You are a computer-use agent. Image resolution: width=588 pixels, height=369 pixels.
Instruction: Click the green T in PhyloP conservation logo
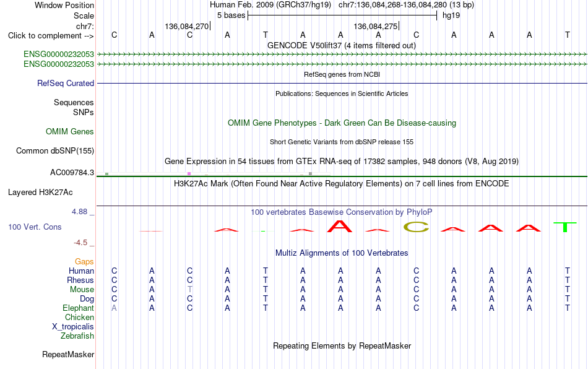pos(564,227)
